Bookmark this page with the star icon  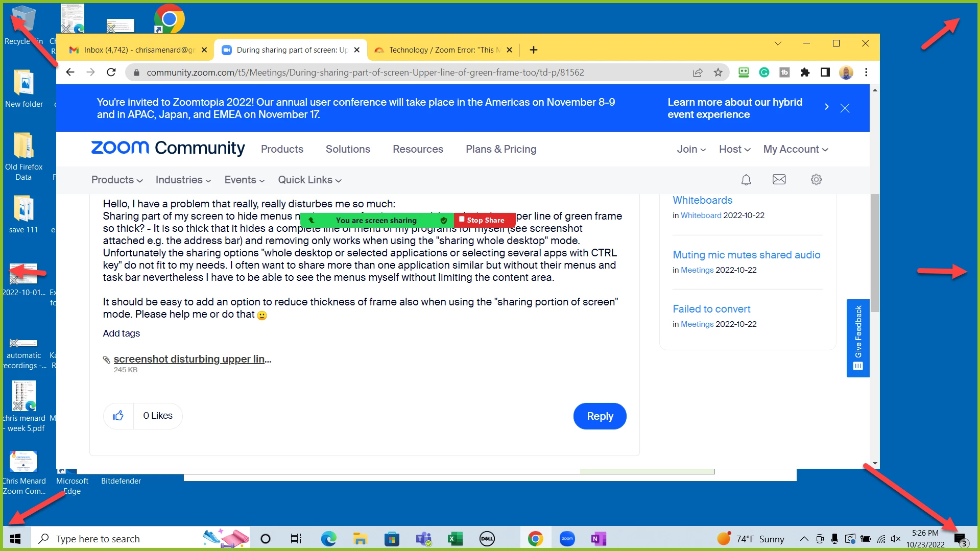718,73
